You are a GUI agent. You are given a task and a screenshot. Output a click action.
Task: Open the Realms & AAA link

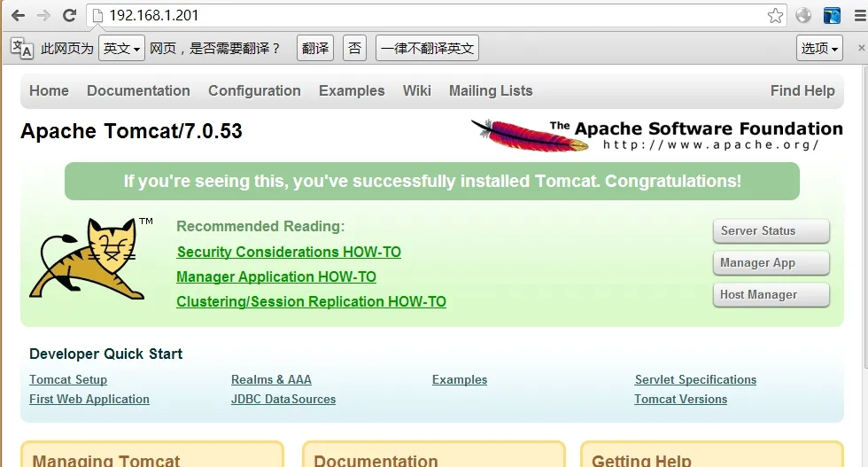[271, 380]
